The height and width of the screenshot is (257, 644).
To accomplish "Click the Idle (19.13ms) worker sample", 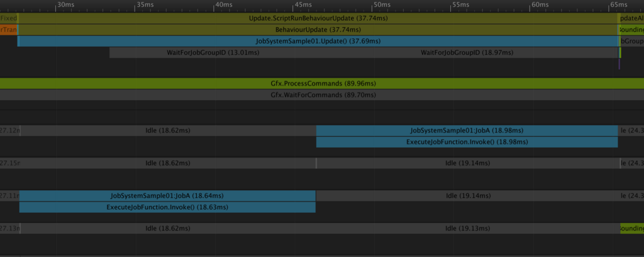I will [468, 228].
